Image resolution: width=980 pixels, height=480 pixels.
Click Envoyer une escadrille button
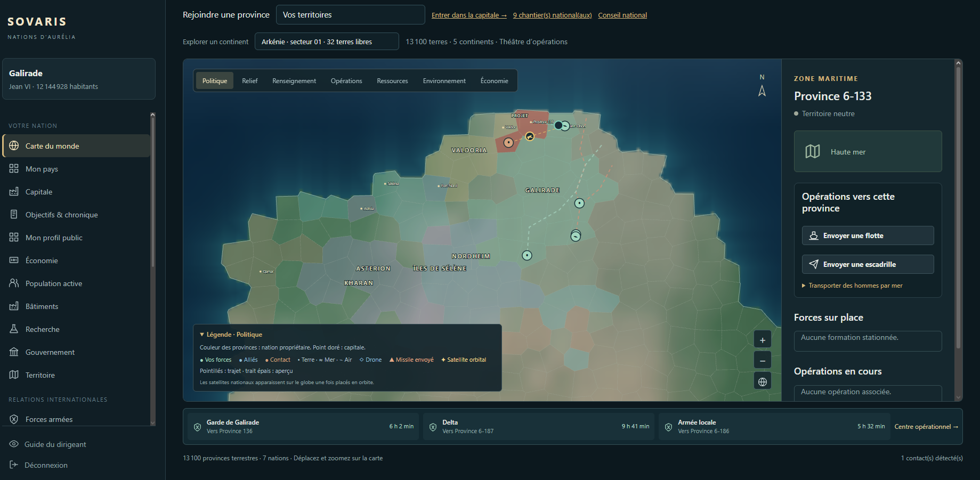[x=868, y=264]
